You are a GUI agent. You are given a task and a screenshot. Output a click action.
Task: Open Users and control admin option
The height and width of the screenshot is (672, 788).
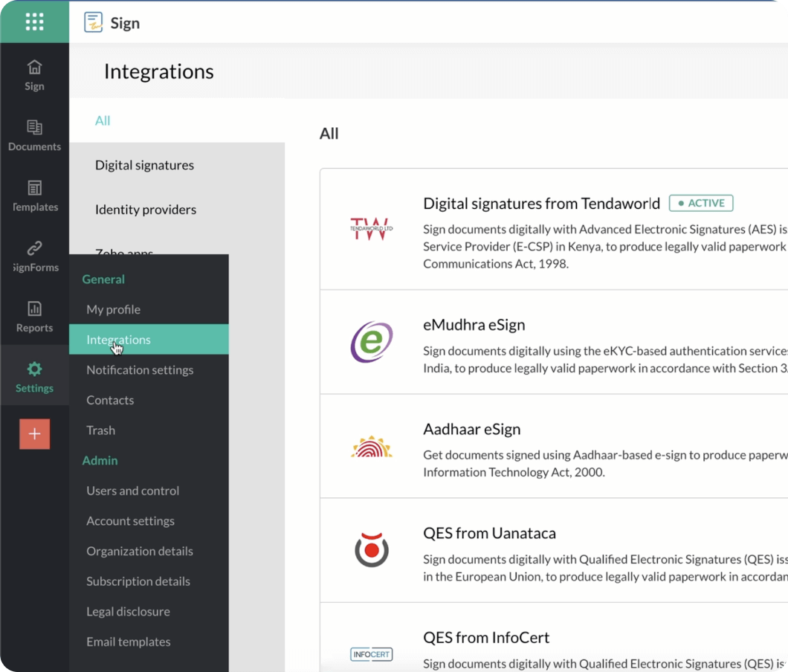click(x=132, y=491)
